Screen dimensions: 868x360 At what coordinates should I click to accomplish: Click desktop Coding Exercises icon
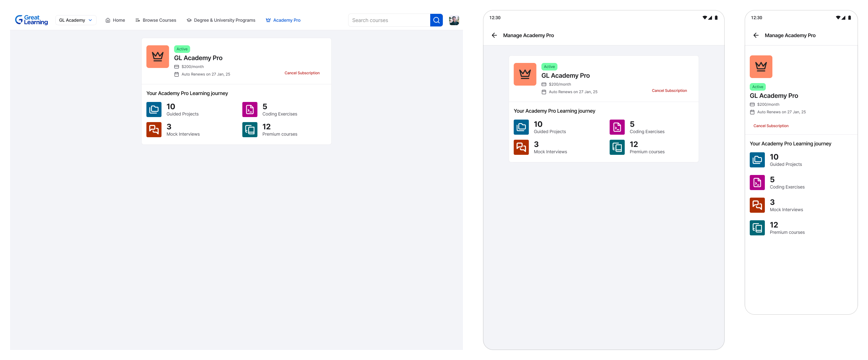[x=250, y=110]
